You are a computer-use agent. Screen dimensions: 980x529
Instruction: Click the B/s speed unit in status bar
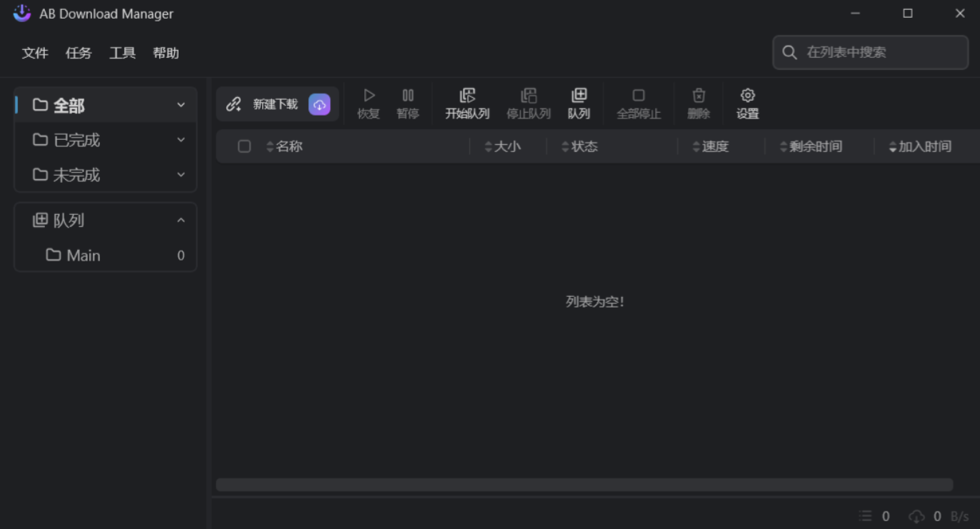click(959, 516)
